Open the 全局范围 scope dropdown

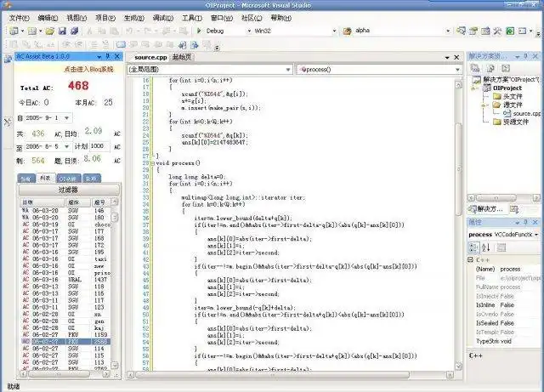[288, 70]
